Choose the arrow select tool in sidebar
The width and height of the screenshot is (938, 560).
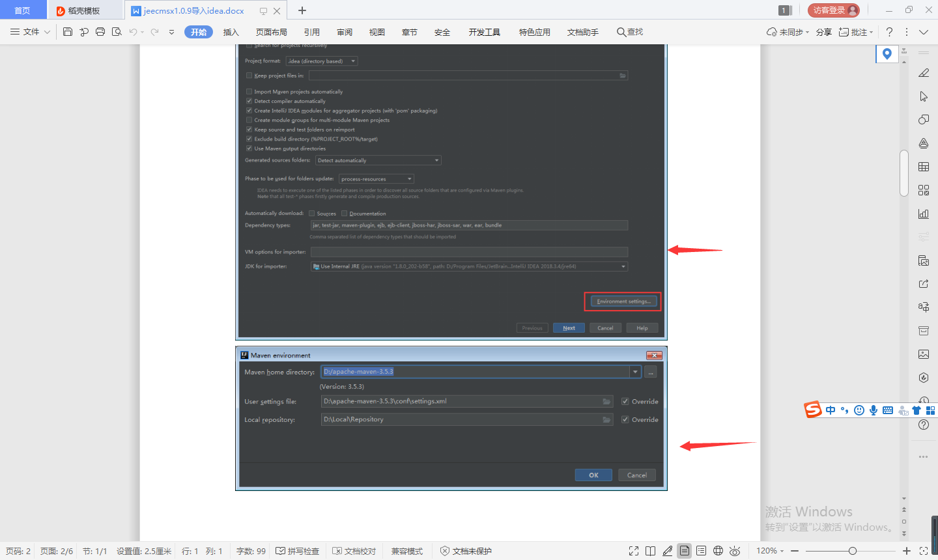pyautogui.click(x=924, y=96)
